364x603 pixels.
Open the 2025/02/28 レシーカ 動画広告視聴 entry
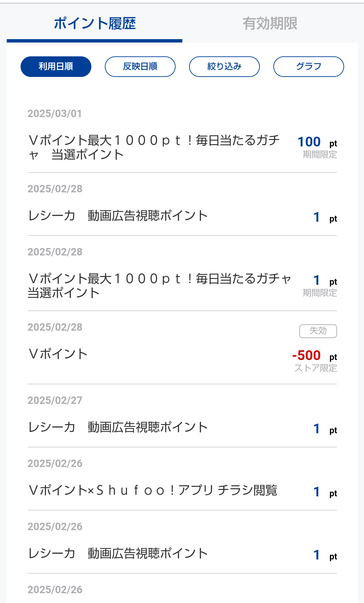tap(118, 216)
